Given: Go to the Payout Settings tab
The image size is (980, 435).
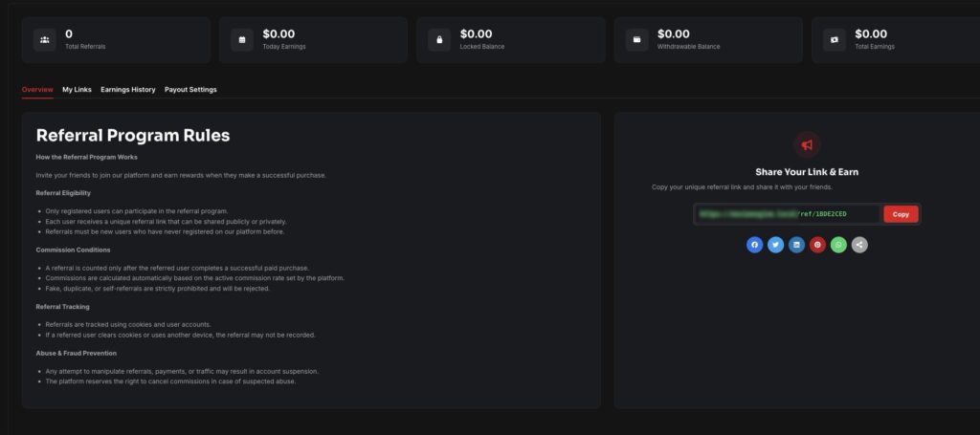Looking at the screenshot, I should [190, 90].
